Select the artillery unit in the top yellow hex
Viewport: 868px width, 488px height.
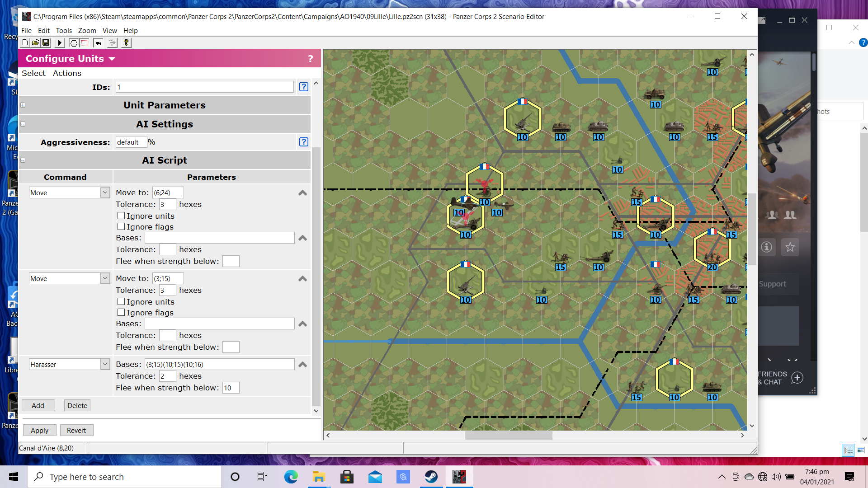(x=523, y=119)
